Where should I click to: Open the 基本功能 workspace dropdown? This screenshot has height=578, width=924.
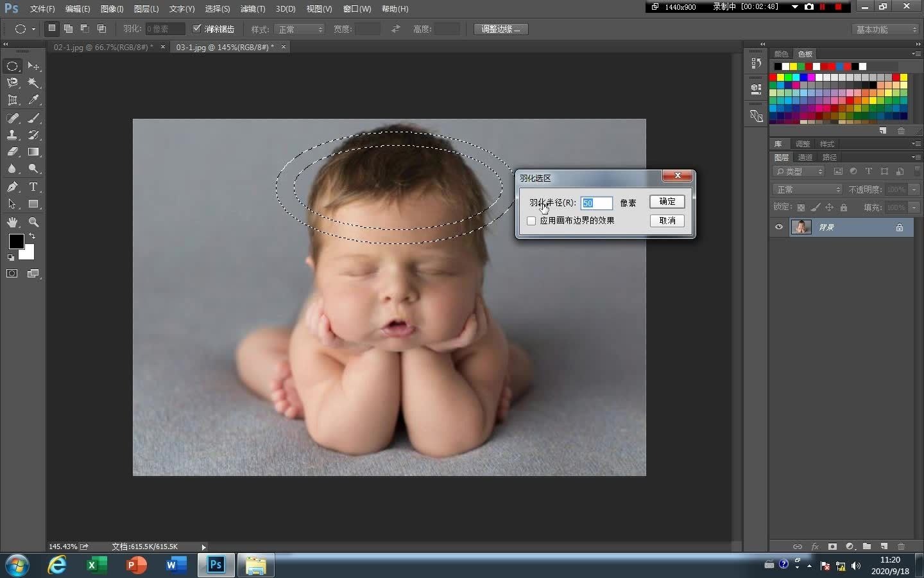pyautogui.click(x=886, y=30)
